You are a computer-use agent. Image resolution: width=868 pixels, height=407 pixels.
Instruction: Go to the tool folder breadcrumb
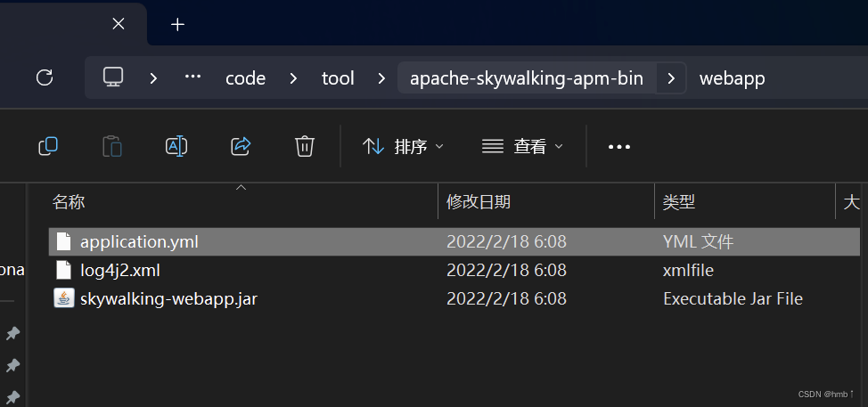[338, 78]
